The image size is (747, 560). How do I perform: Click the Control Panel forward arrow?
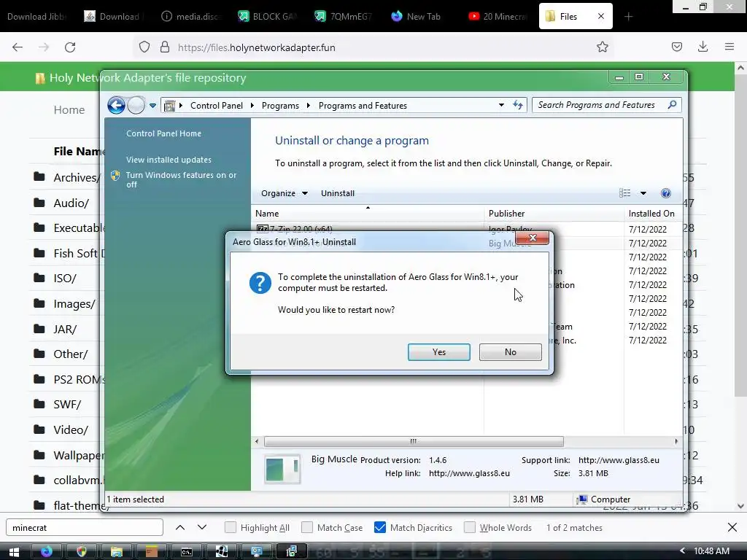coord(136,105)
